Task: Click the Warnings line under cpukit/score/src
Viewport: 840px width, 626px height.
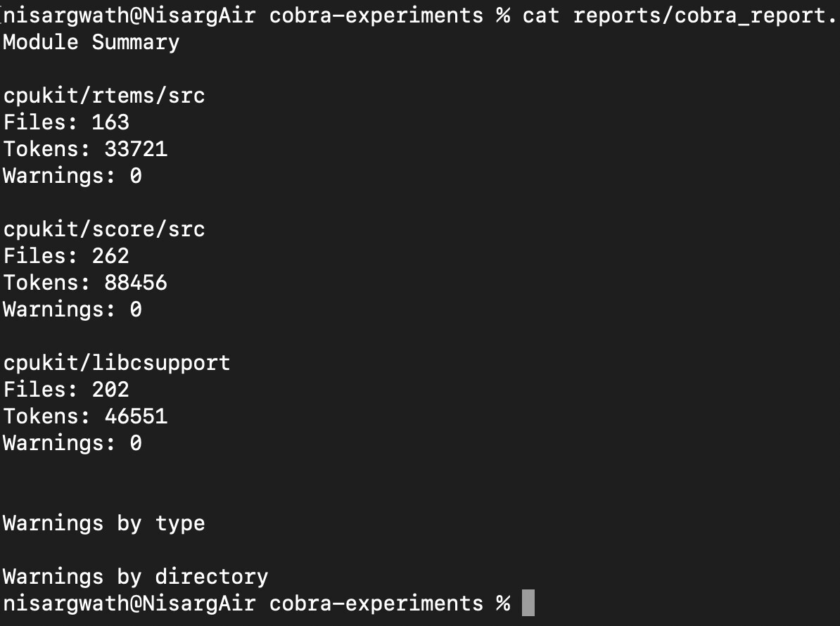Action: (72, 309)
